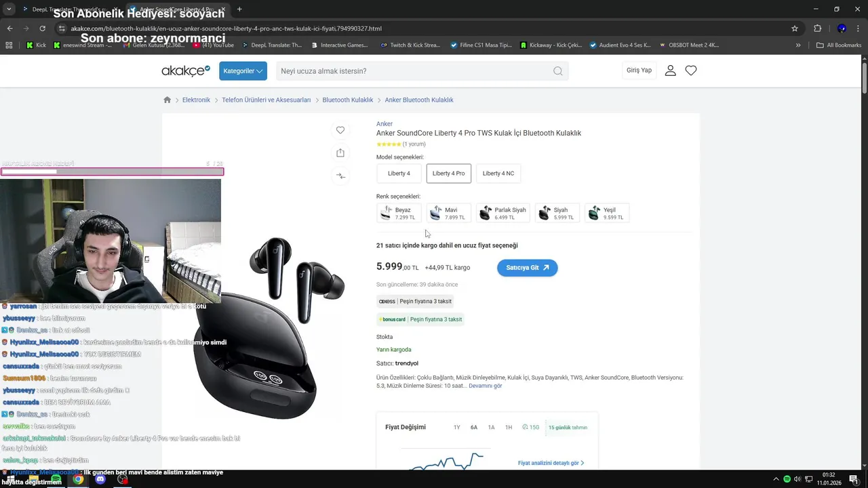Open the Anker brand link
This screenshot has width=868, height=488.
pyautogui.click(x=384, y=124)
